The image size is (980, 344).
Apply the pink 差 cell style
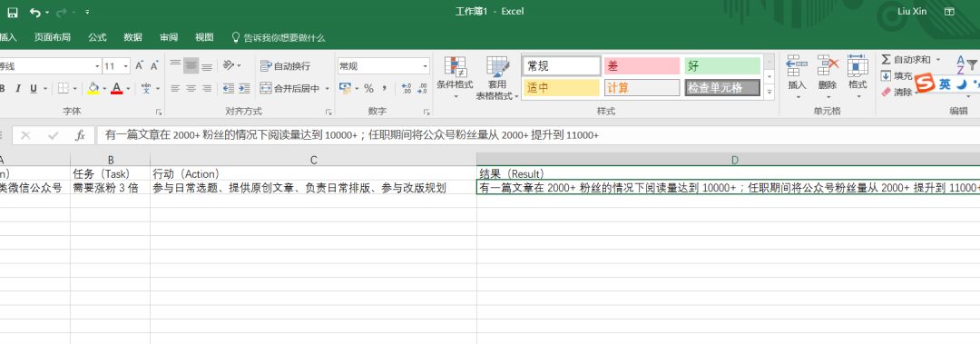[642, 65]
